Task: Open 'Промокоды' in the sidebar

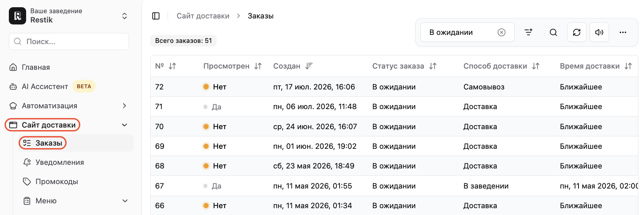Action: (x=57, y=182)
